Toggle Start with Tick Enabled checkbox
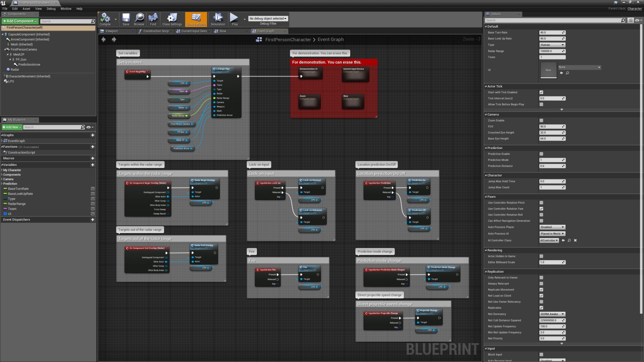Screen dimensions: 644x362 (x=541, y=93)
